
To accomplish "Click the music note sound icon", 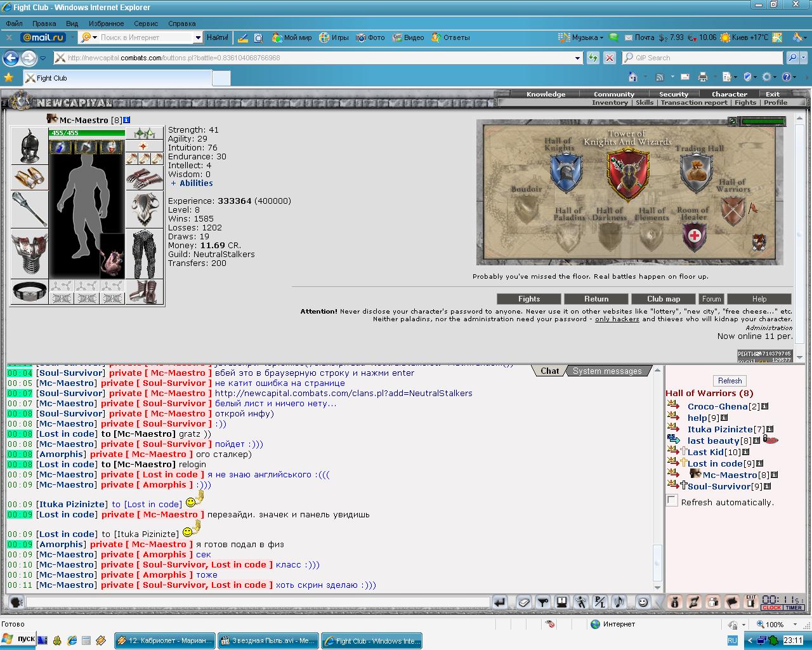I will 619,602.
